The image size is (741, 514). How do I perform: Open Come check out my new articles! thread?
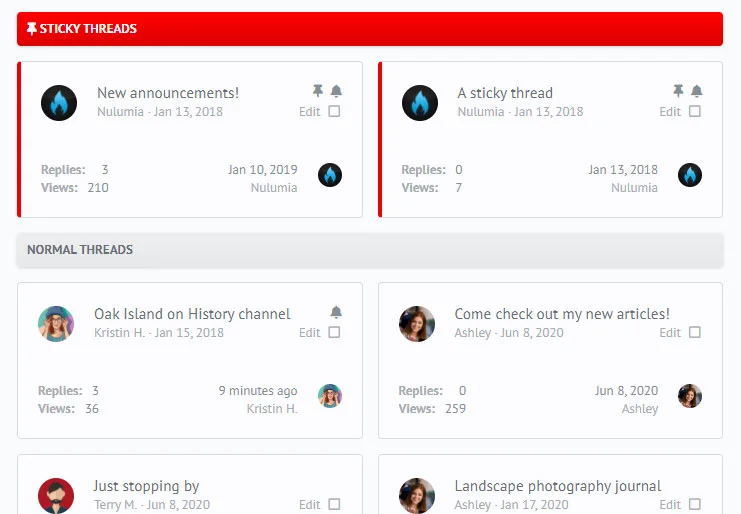(x=562, y=314)
